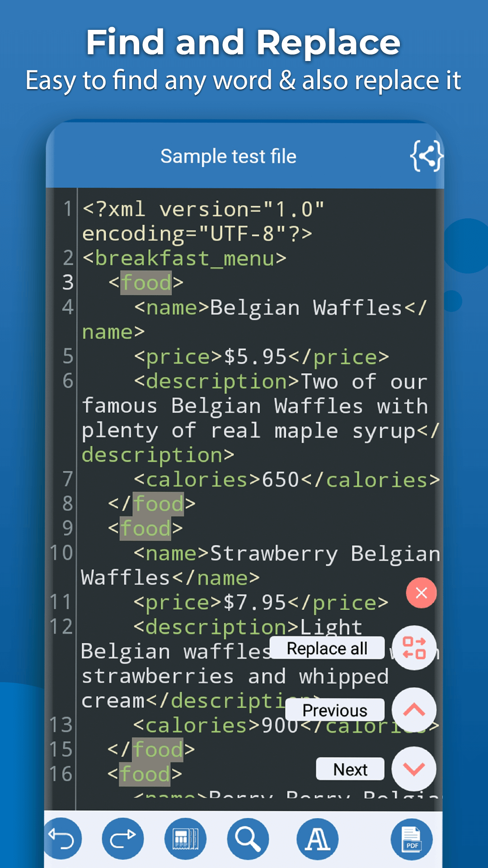This screenshot has height=868, width=488.
Task: Close find panel with red X button
Action: pyautogui.click(x=421, y=593)
